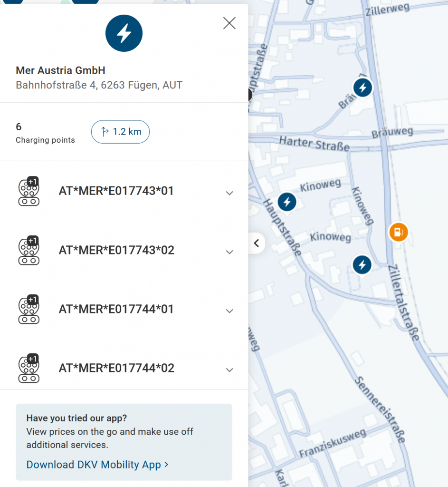Screen dimensions: 448x487
Task: Click the Mer Austria GmbH station name
Action: coord(60,70)
